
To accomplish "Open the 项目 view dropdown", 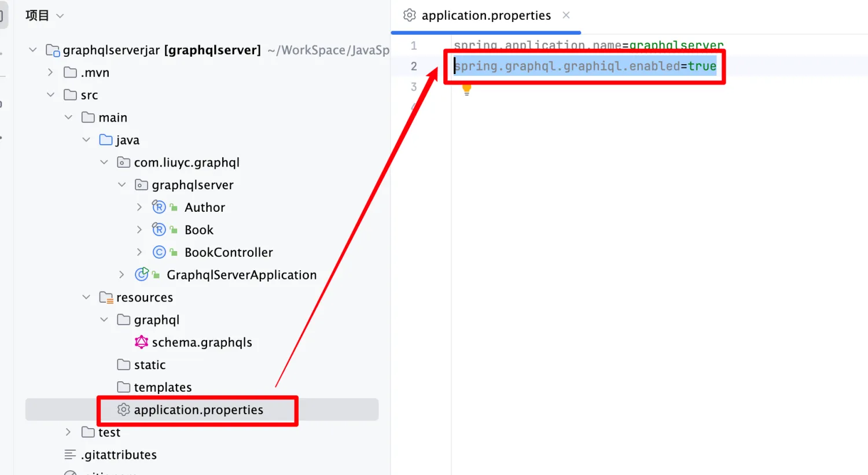I will pyautogui.click(x=45, y=16).
